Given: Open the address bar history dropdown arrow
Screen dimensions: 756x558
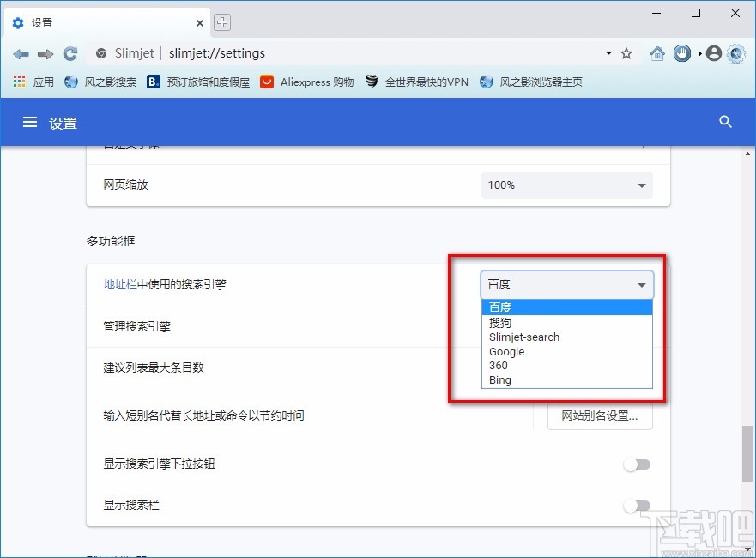Looking at the screenshot, I should click(x=609, y=53).
